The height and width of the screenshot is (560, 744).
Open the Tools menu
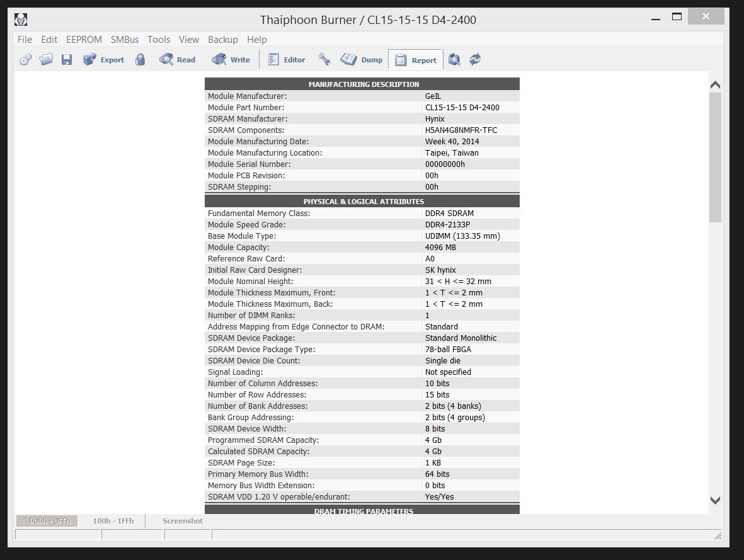point(159,40)
